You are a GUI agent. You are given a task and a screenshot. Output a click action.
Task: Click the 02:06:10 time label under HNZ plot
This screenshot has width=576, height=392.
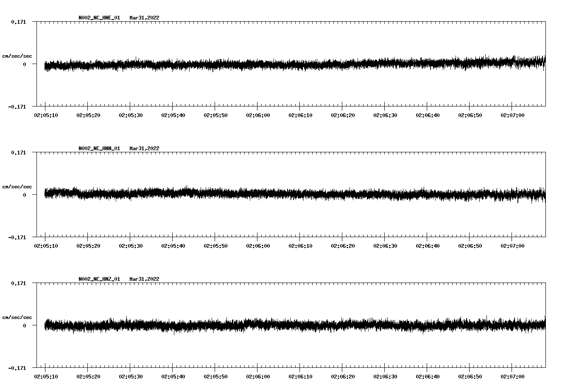tap(300, 376)
